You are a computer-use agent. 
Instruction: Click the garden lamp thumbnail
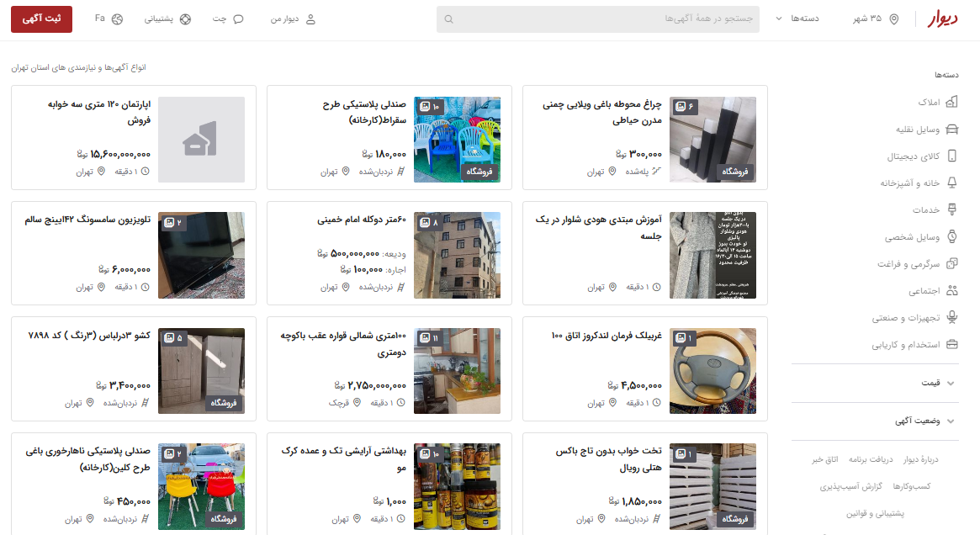point(712,140)
